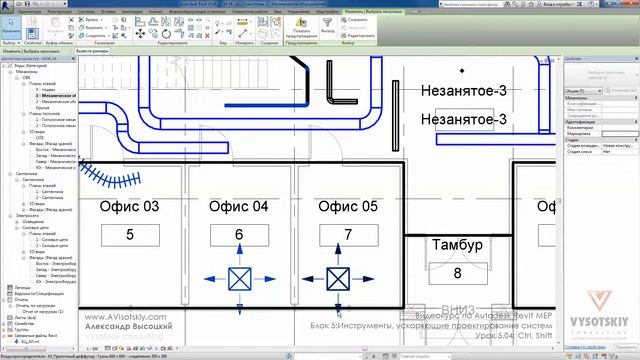Open the Properties (Свойства) palette icon
This screenshot has width=640, height=360.
point(32,33)
